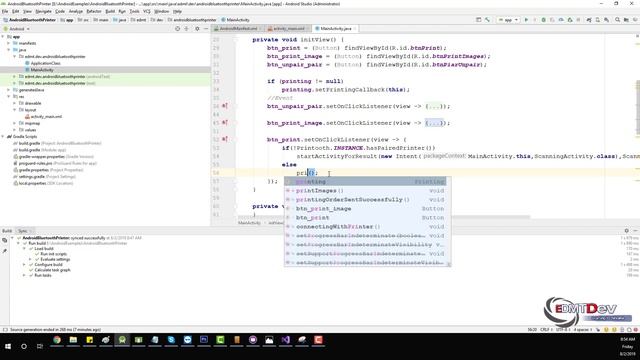640x360 pixels.
Task: Expand Configure build in Build tree
Action: point(24,264)
